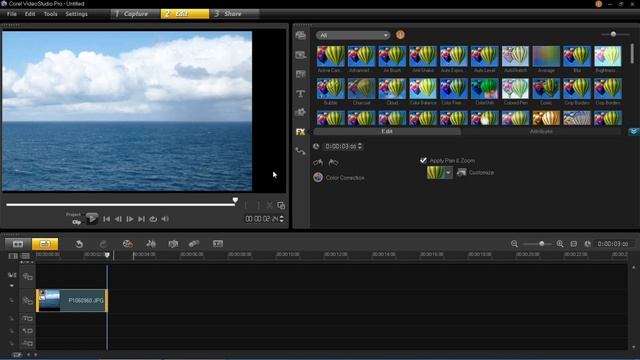Click the zoom out magnifier on timeline

[514, 244]
